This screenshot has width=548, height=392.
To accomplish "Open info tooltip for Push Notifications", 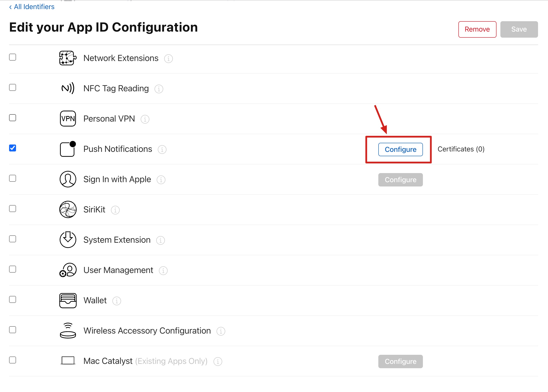I will click(x=162, y=149).
